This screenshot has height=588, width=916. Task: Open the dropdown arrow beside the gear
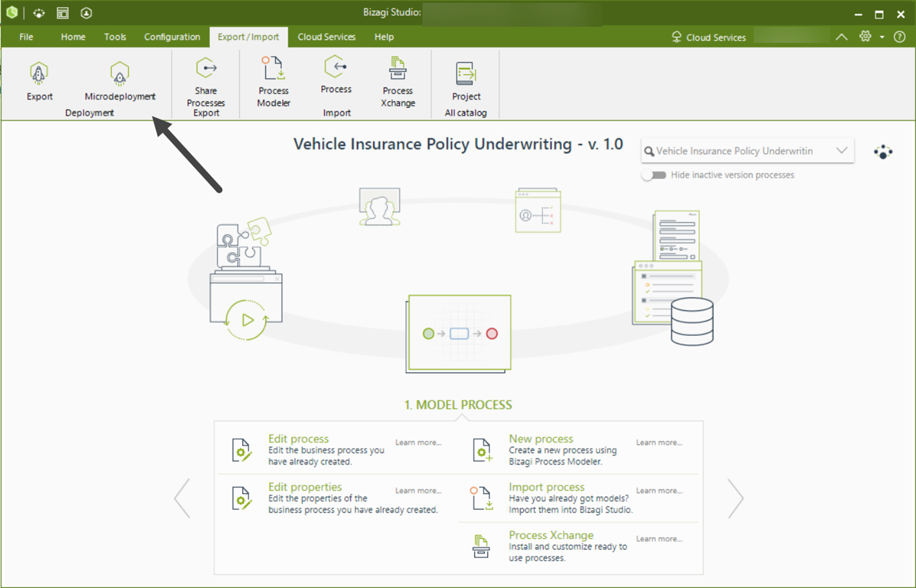click(x=882, y=38)
